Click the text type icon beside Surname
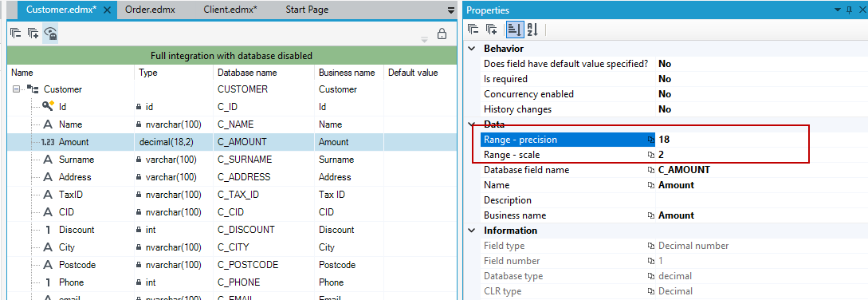Screen dimensions: 868x300 48,160
